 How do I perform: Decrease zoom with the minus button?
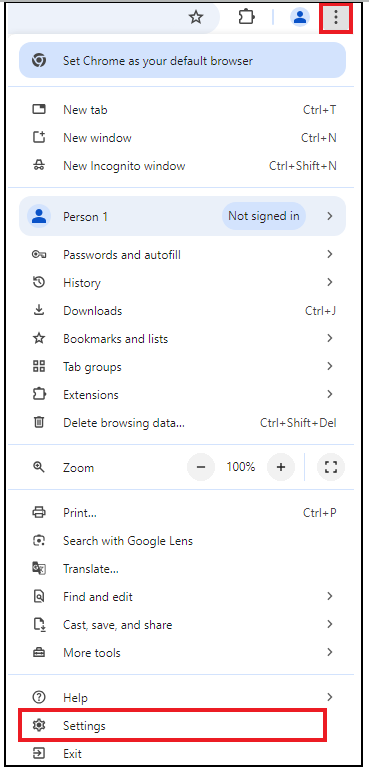(201, 467)
